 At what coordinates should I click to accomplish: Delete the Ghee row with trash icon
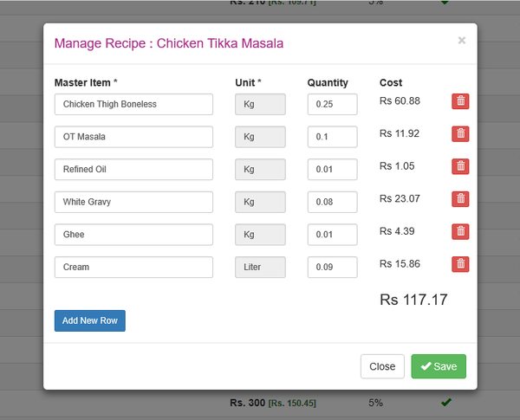pos(460,231)
